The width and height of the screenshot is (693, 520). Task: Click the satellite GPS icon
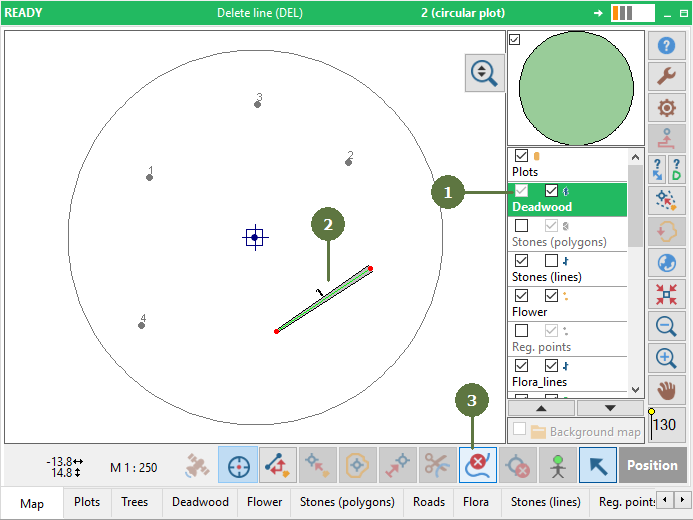197,465
